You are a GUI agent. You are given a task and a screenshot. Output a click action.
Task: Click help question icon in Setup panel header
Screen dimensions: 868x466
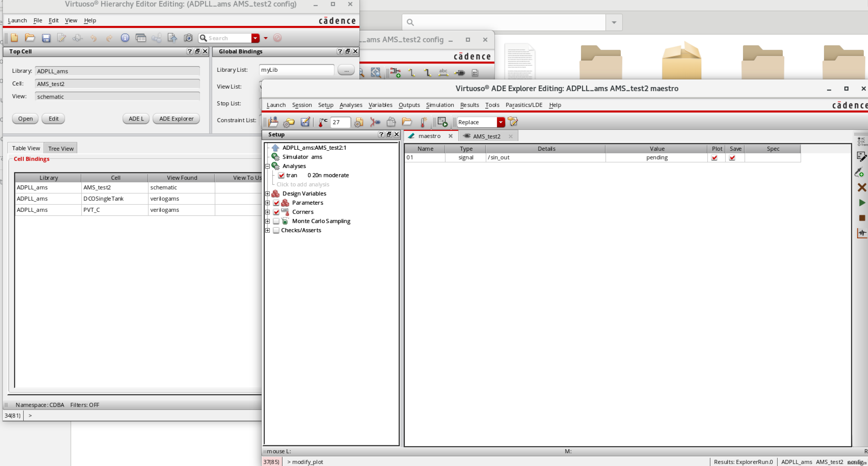tap(381, 134)
